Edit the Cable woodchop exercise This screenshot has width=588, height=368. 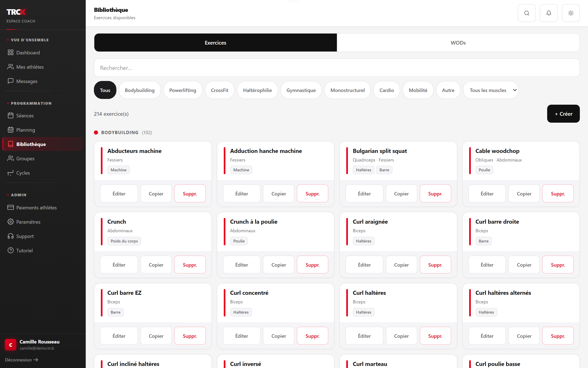[x=487, y=193]
